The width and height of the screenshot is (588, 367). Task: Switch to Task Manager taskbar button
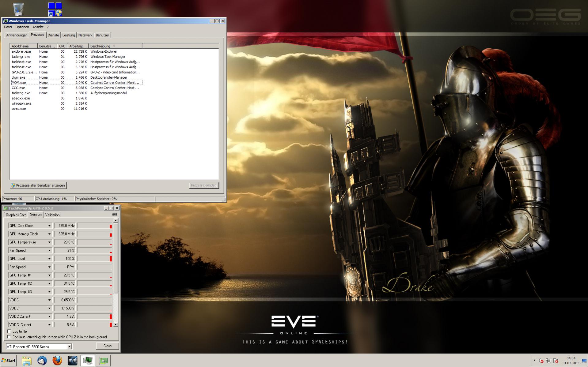click(88, 361)
